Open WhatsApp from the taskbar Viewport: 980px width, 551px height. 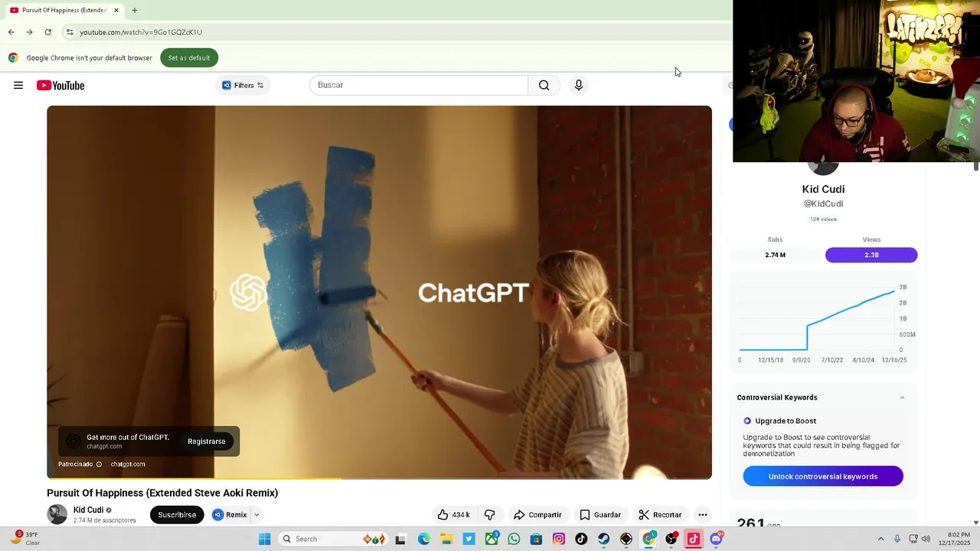point(514,539)
